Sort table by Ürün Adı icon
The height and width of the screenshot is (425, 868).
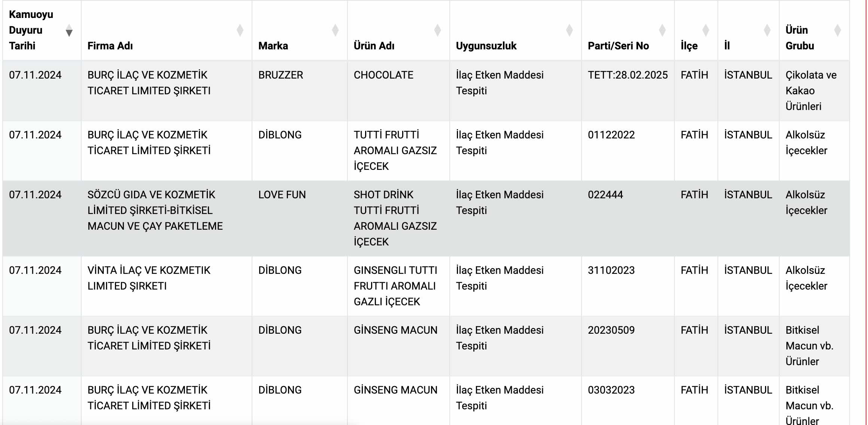point(437,30)
